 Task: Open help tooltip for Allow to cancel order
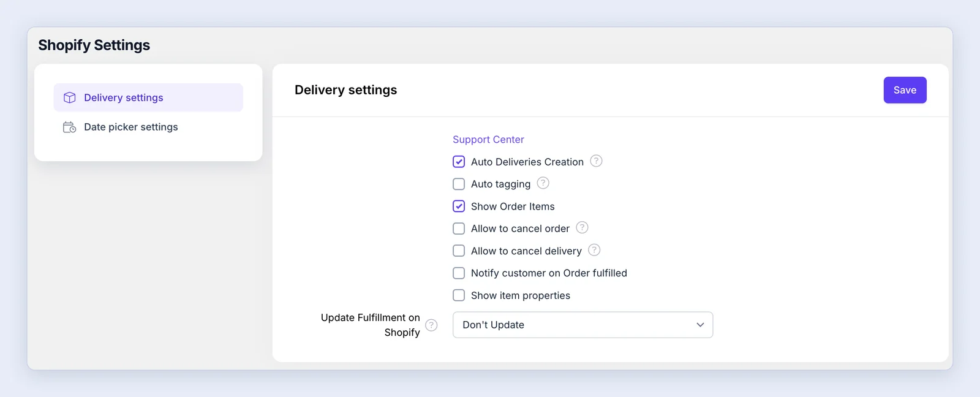pos(582,228)
